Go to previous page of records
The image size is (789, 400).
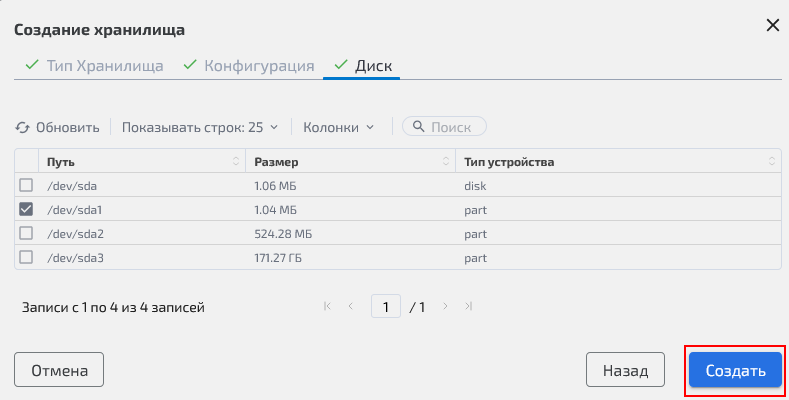(350, 307)
